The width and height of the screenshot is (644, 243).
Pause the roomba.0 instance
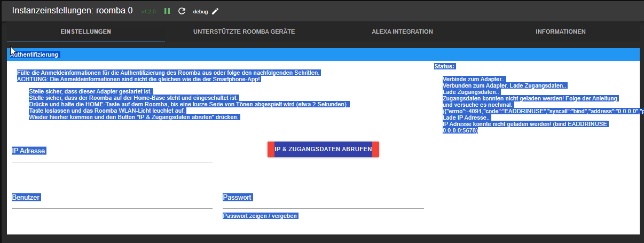tap(167, 11)
